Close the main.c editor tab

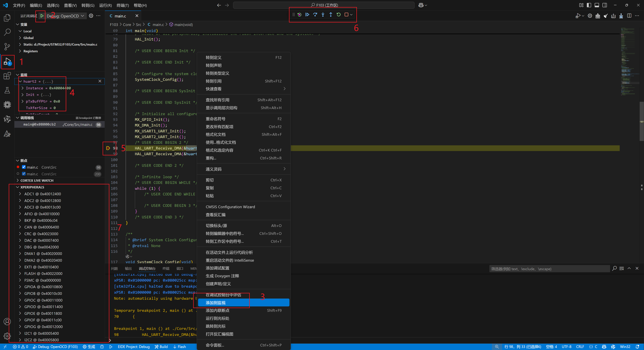(x=137, y=16)
